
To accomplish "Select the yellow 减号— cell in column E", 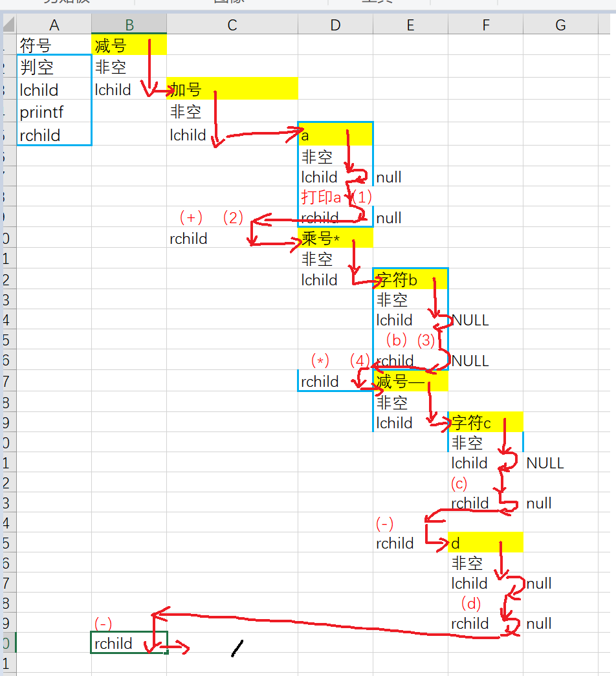I will 410,381.
